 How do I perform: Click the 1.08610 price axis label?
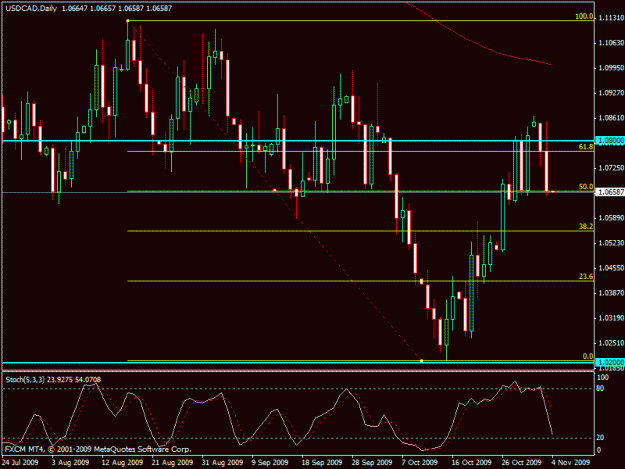click(x=611, y=118)
